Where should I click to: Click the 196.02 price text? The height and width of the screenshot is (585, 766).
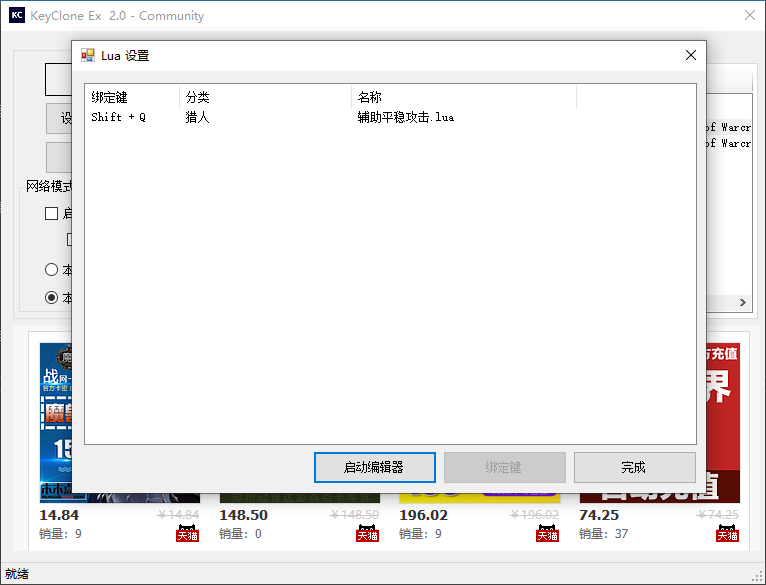coord(424,515)
